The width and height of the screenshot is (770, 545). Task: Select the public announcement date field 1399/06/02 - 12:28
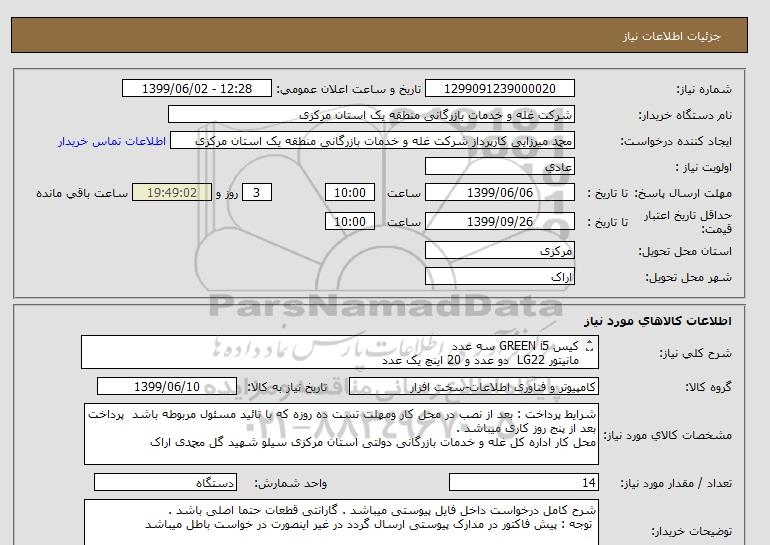196,89
